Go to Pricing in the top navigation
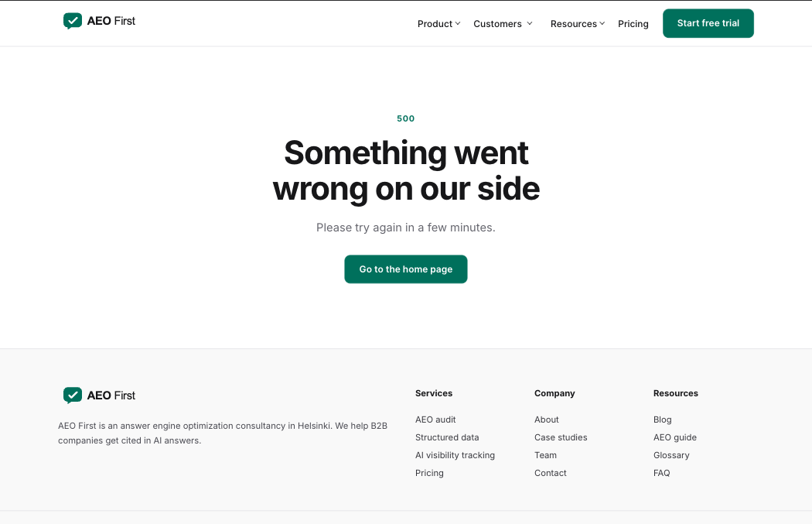The width and height of the screenshot is (812, 524). click(633, 24)
